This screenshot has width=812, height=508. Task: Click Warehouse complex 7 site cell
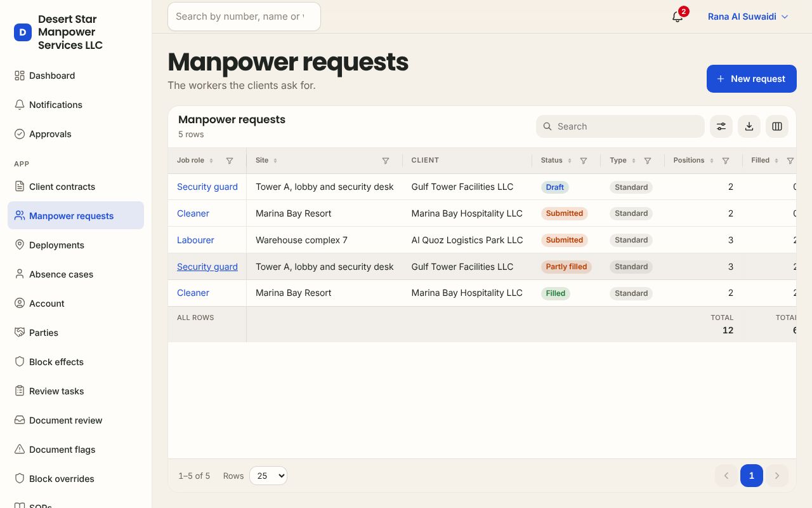pos(302,240)
